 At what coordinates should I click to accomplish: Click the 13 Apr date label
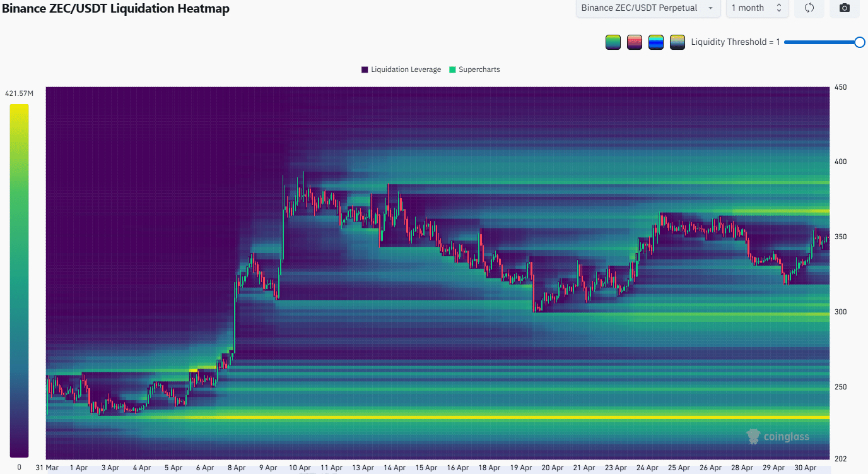(x=363, y=468)
